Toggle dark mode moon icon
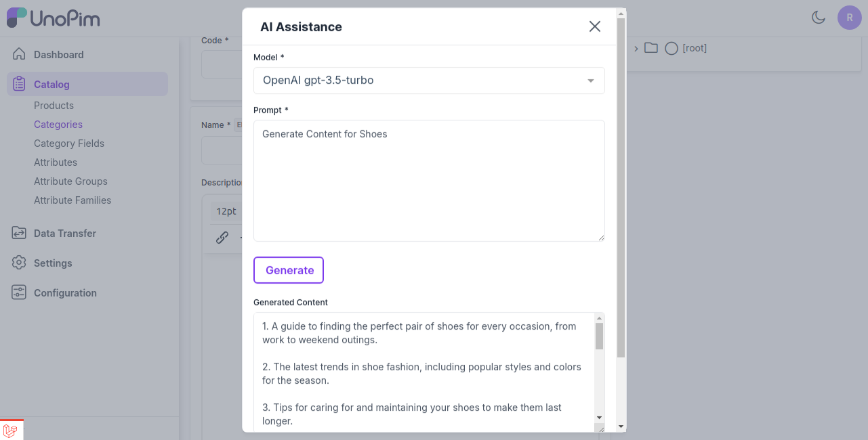This screenshot has width=868, height=440. tap(819, 18)
